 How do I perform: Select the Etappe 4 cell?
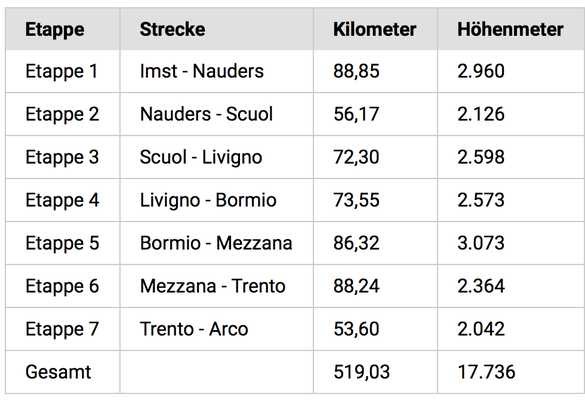[x=63, y=200]
